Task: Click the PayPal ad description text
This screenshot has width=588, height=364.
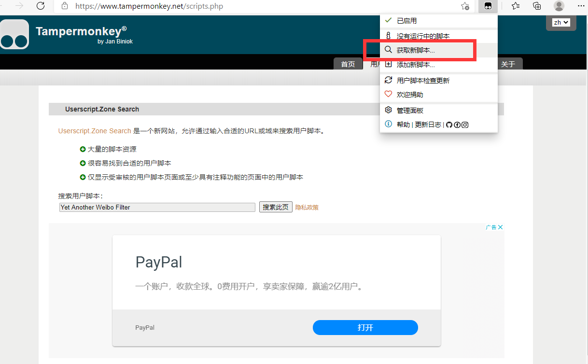Action: tap(249, 287)
